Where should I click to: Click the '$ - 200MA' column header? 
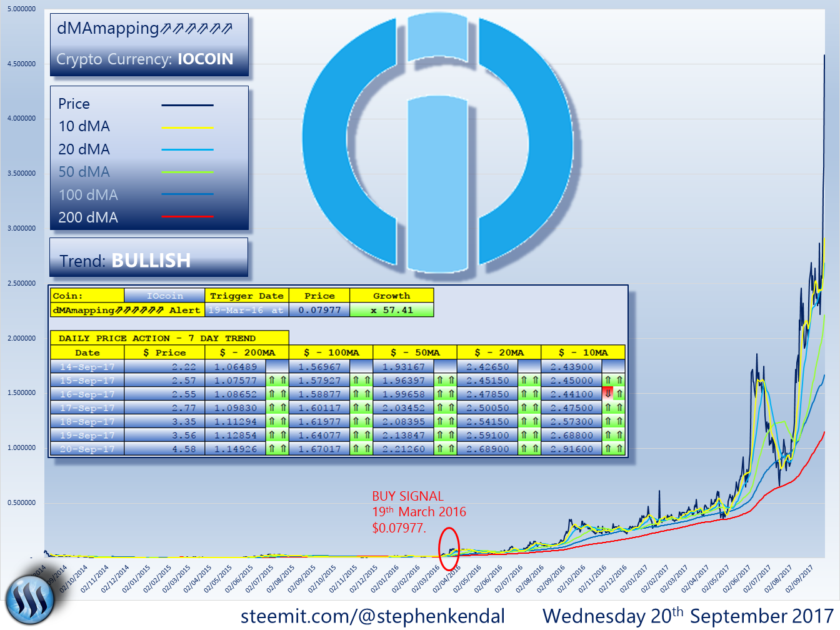[247, 352]
